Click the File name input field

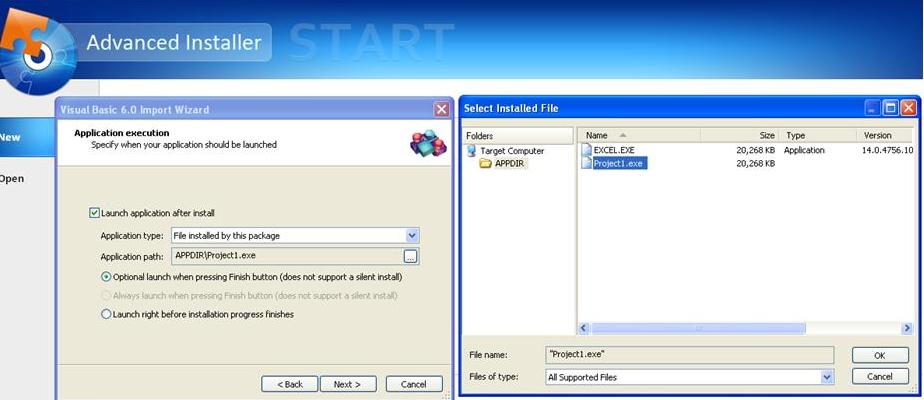(x=689, y=355)
